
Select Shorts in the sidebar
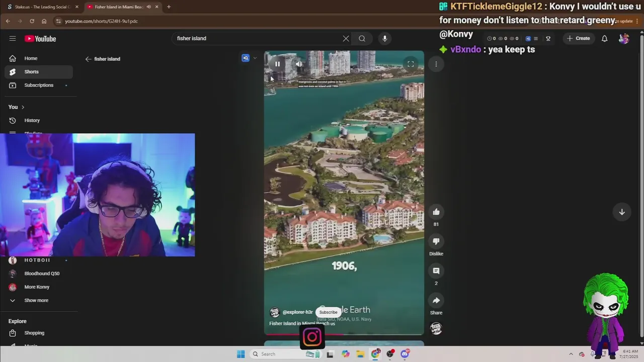click(x=39, y=72)
